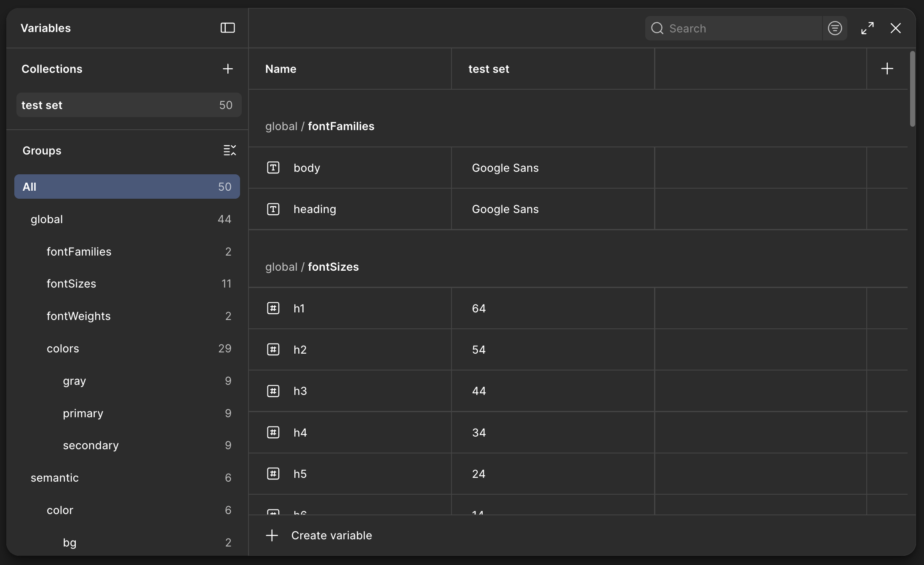Viewport: 924px width, 565px height.
Task: Click the global / fontFamilies section heading
Action: tap(320, 126)
